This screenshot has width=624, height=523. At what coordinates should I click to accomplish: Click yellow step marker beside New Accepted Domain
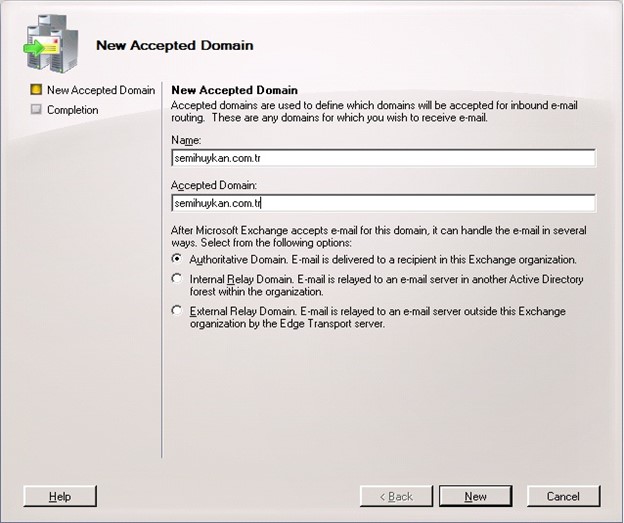[37, 90]
